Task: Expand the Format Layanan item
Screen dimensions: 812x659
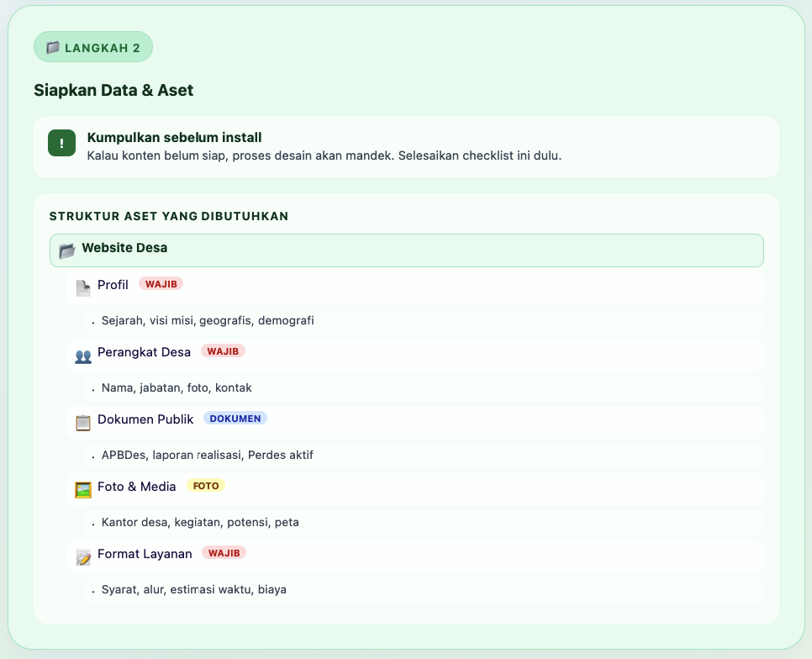Action: (x=145, y=553)
